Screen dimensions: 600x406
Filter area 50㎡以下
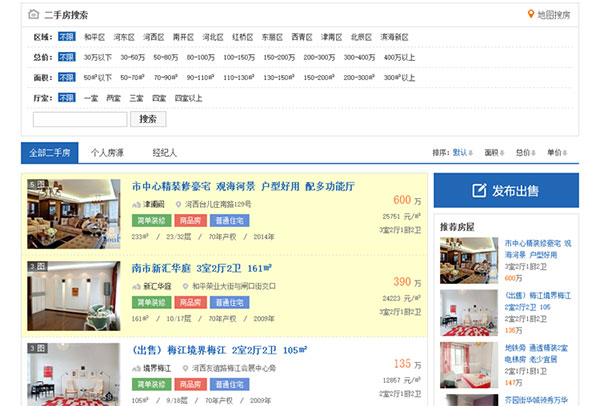98,78
